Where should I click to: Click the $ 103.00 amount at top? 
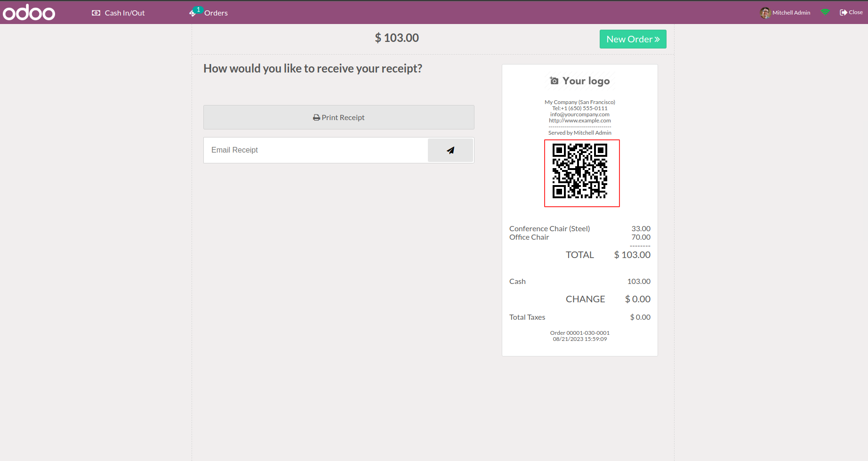coord(397,38)
